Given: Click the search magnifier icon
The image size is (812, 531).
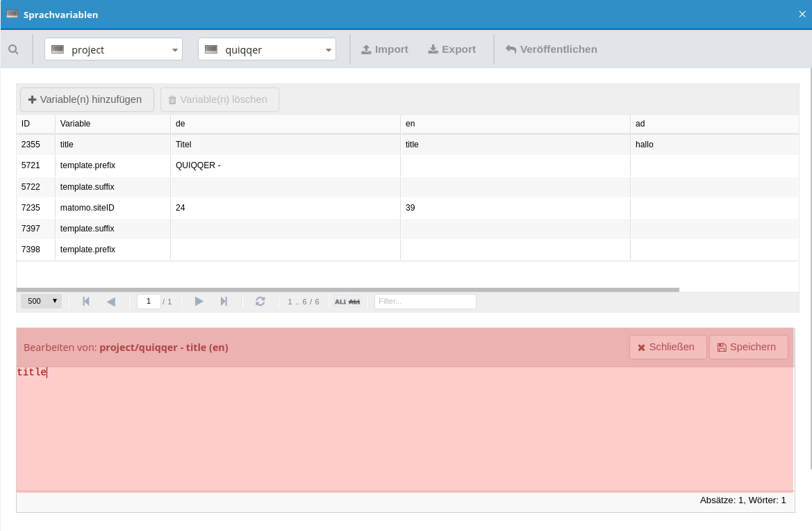Looking at the screenshot, I should tap(13, 49).
